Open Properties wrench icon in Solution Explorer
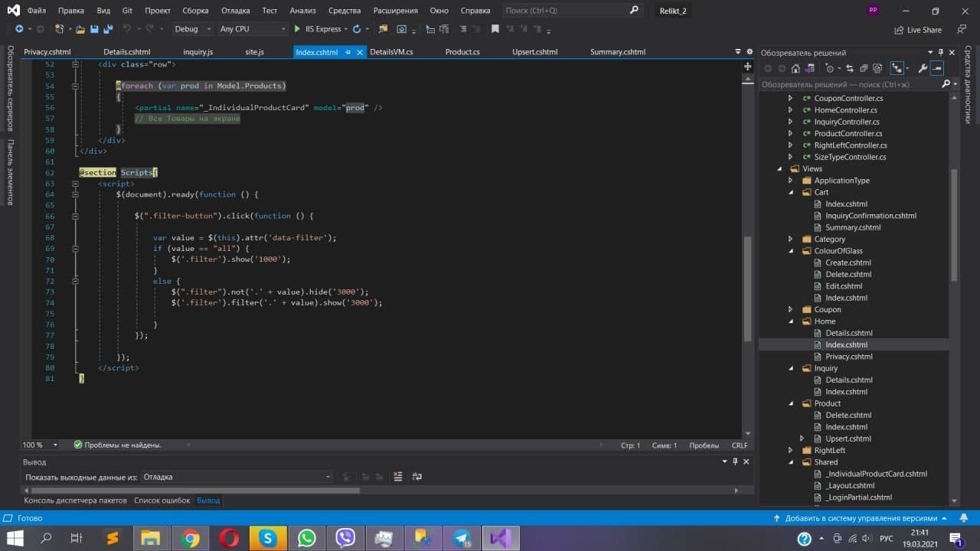 tap(923, 68)
